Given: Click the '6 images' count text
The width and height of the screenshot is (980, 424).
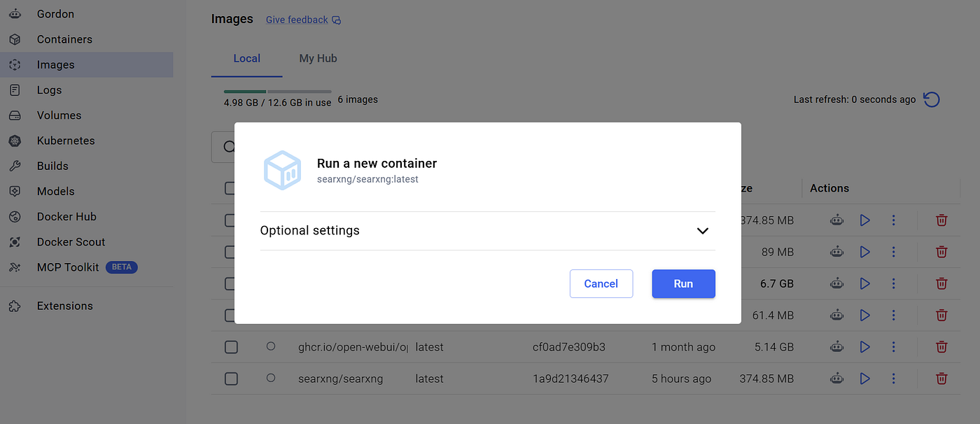Looking at the screenshot, I should 358,99.
